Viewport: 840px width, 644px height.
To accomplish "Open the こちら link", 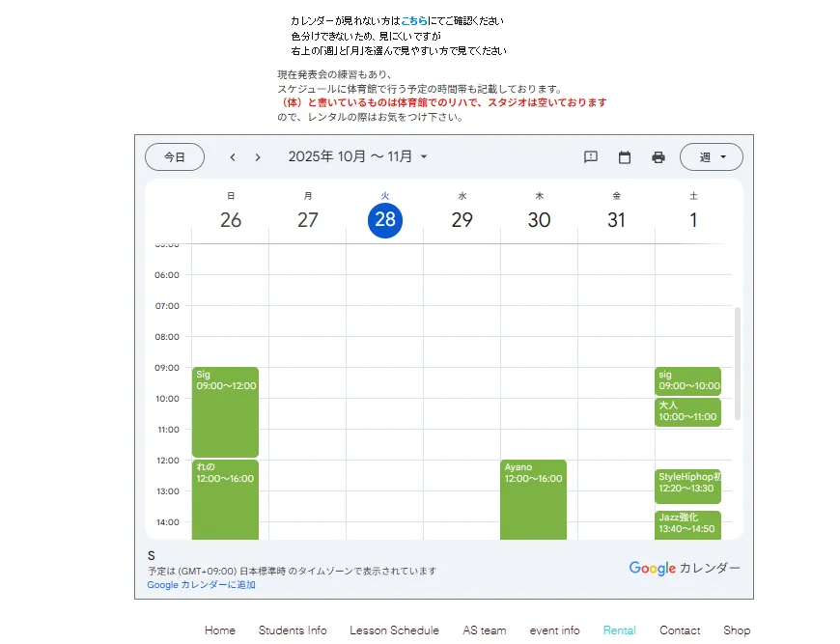I will pyautogui.click(x=414, y=20).
